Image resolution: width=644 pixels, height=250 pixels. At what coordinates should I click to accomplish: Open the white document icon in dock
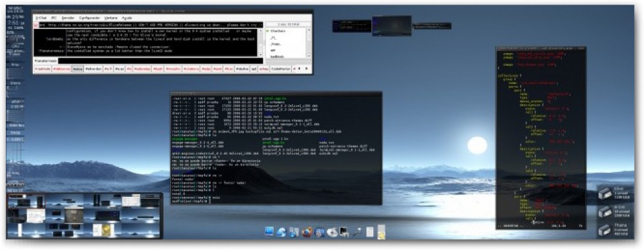(369, 232)
